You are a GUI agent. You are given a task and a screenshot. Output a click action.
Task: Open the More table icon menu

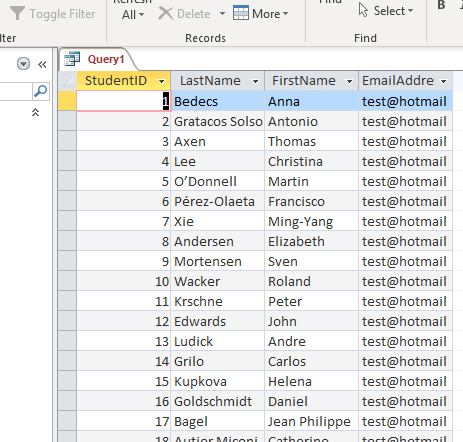pos(241,13)
